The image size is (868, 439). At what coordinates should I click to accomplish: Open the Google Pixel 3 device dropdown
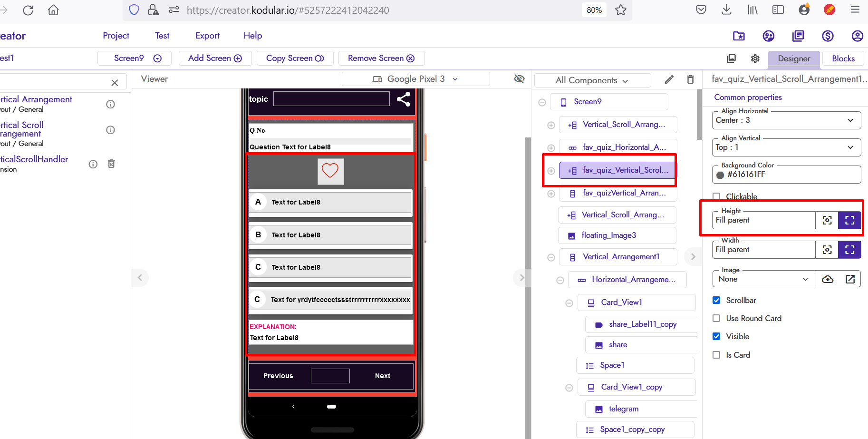coord(415,79)
